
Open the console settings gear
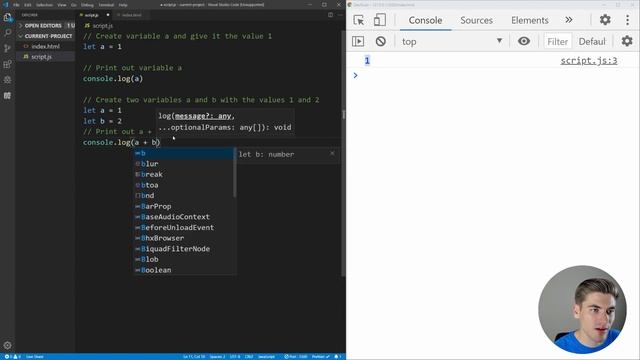click(627, 41)
